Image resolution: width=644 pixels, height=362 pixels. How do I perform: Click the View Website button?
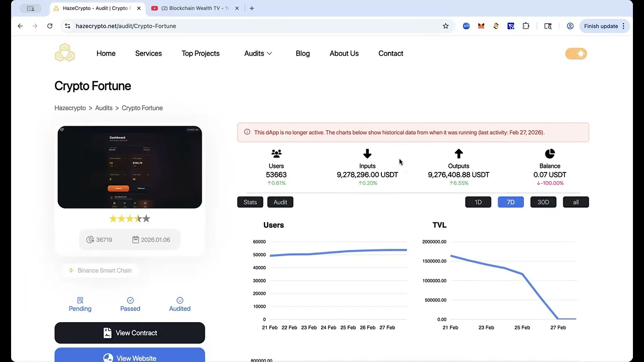tap(130, 355)
